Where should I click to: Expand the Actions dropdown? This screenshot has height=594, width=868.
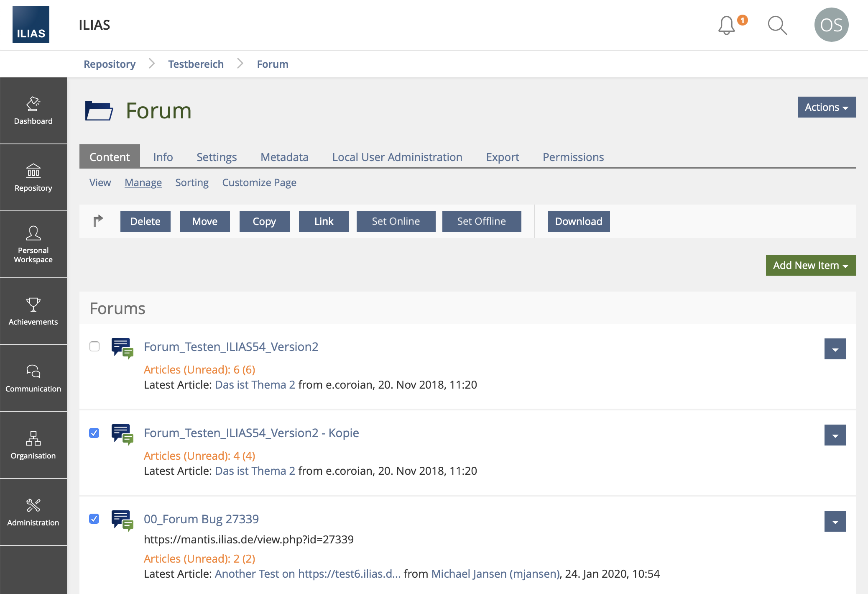pyautogui.click(x=826, y=108)
